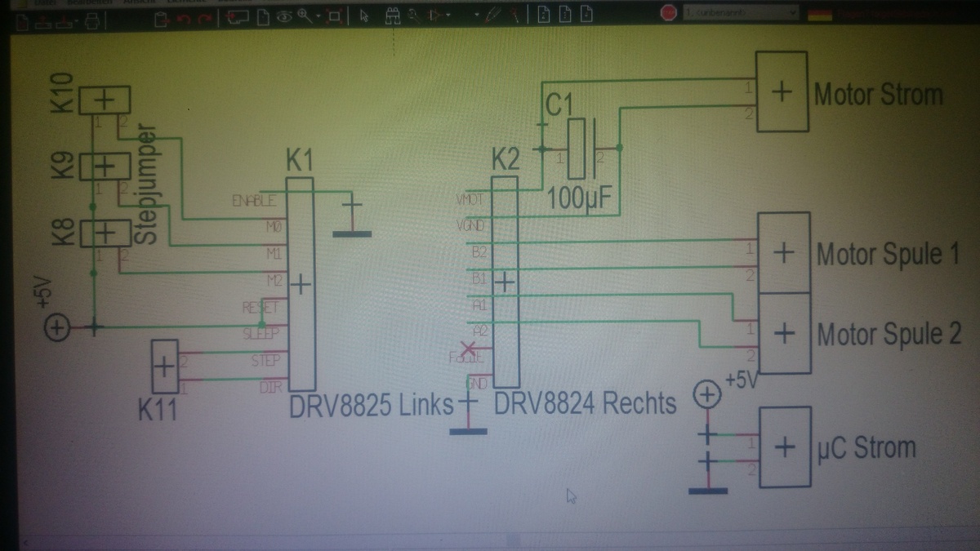Click the VGND pin label on K2
Image resolution: width=980 pixels, height=551 pixels.
[470, 225]
